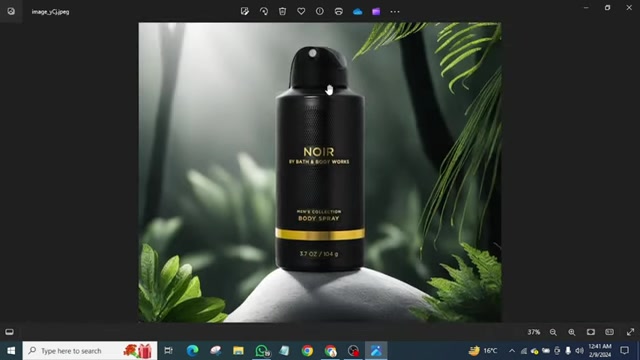Toggle the filmstrip view icon

(x=9, y=332)
